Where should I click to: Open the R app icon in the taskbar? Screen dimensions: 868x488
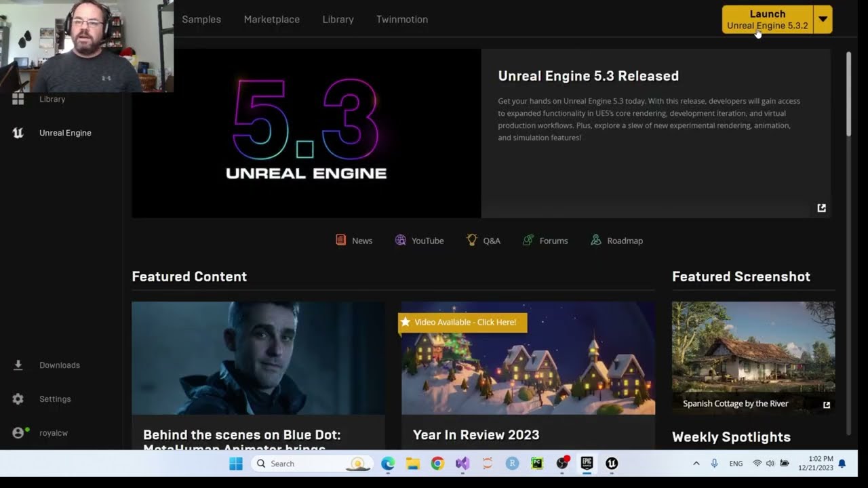[513, 464]
